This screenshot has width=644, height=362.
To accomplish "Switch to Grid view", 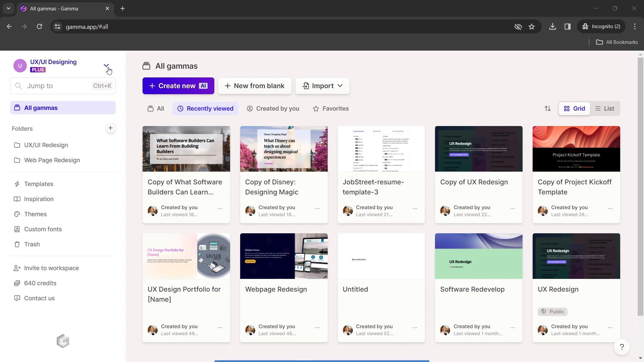I will point(574,108).
